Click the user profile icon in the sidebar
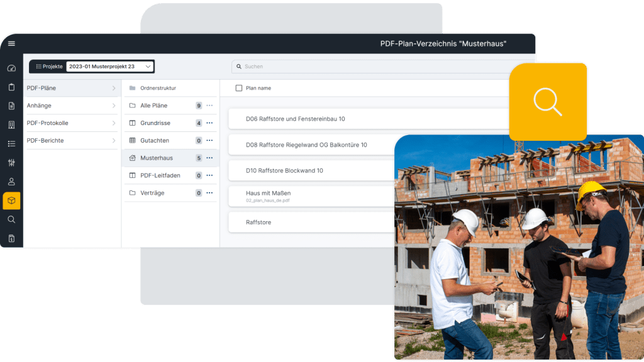 click(11, 182)
